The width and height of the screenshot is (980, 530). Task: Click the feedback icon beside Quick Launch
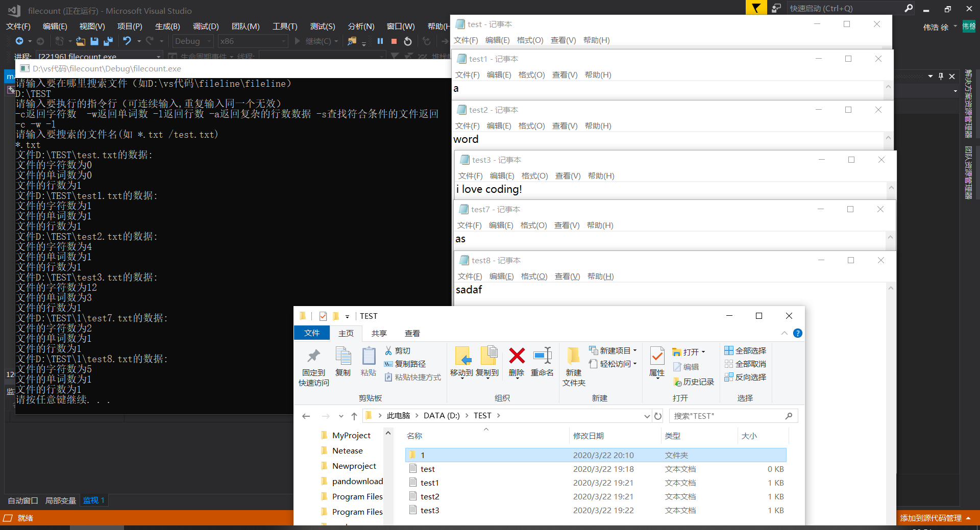[776, 8]
